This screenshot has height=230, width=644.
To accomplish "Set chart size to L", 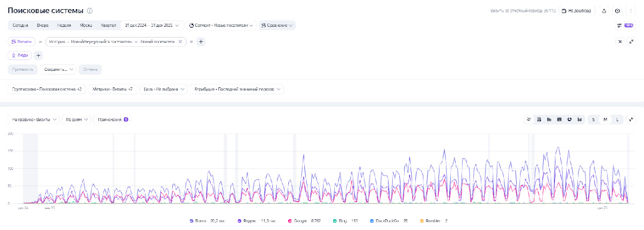I will click(x=617, y=120).
